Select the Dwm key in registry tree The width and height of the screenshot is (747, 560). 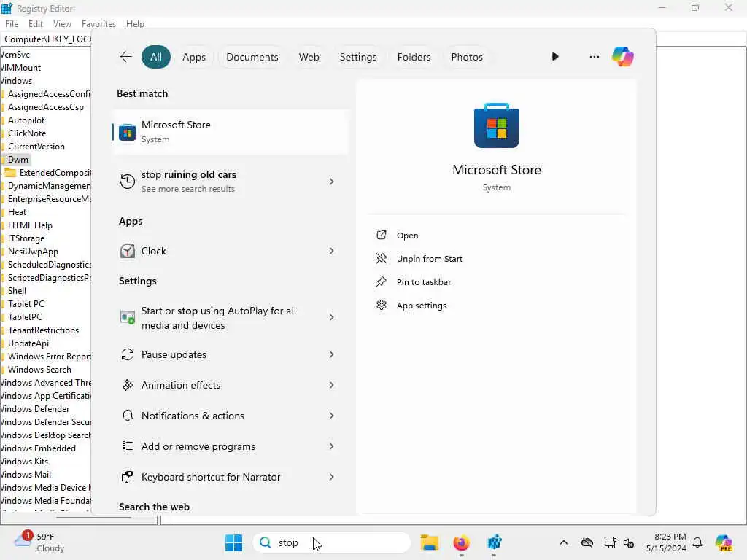click(x=18, y=160)
